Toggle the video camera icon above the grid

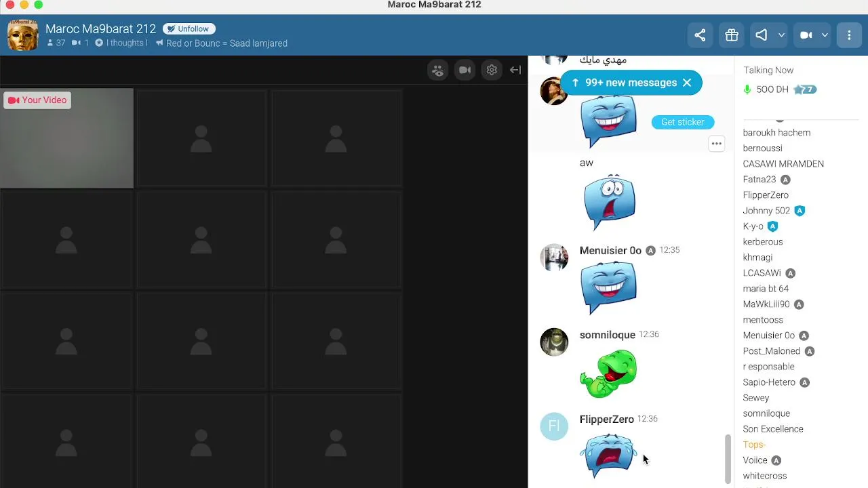(x=465, y=70)
